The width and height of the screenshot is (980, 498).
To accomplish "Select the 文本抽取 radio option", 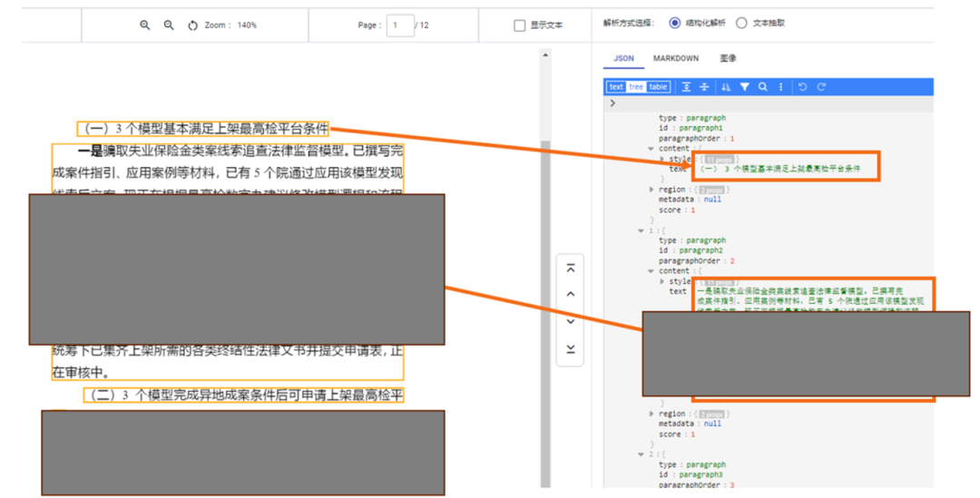I will pyautogui.click(x=741, y=23).
